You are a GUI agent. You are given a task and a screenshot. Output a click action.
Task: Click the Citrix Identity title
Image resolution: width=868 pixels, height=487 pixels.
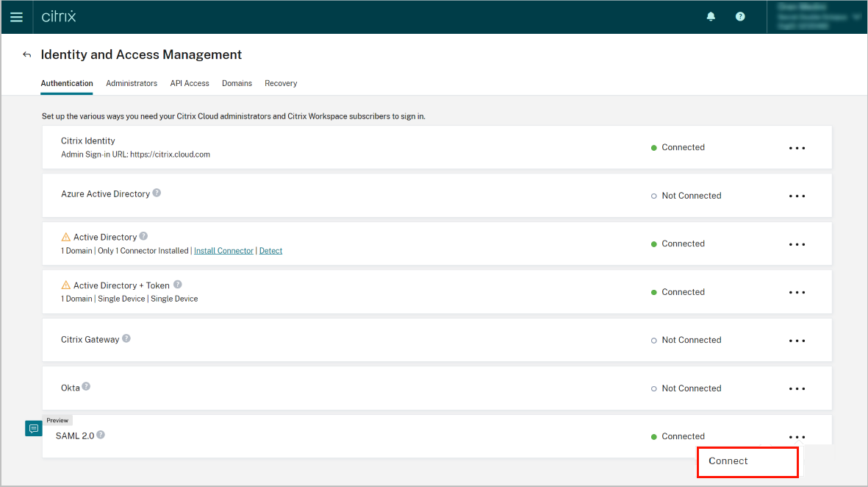point(88,141)
